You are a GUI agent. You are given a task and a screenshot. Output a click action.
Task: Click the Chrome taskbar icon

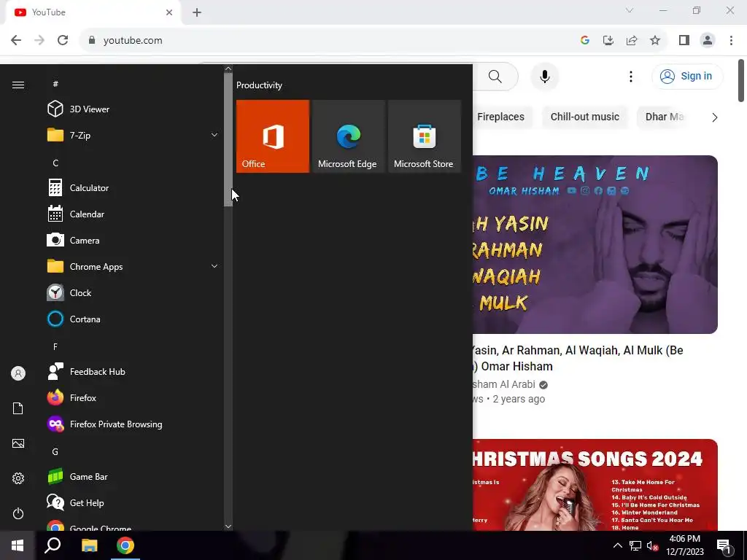click(x=125, y=545)
